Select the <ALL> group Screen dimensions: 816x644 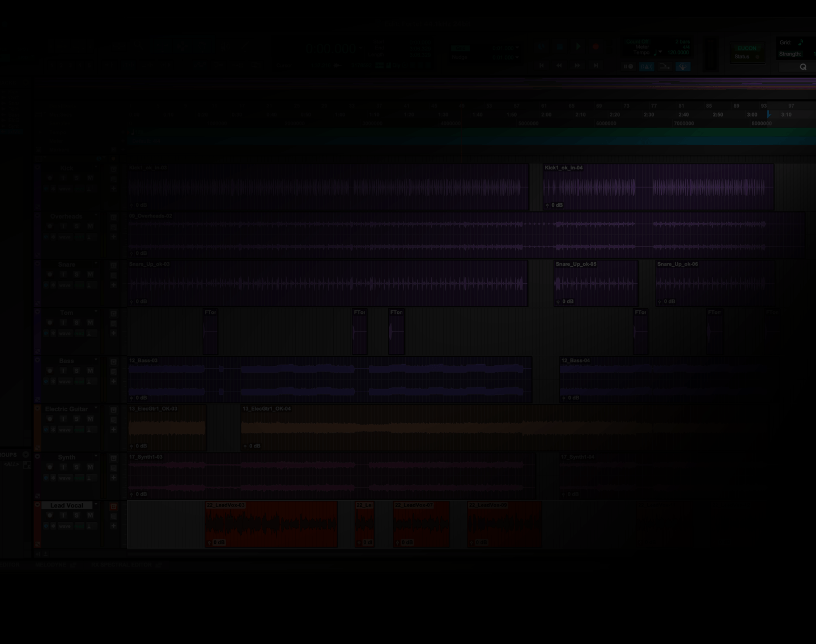(x=11, y=464)
